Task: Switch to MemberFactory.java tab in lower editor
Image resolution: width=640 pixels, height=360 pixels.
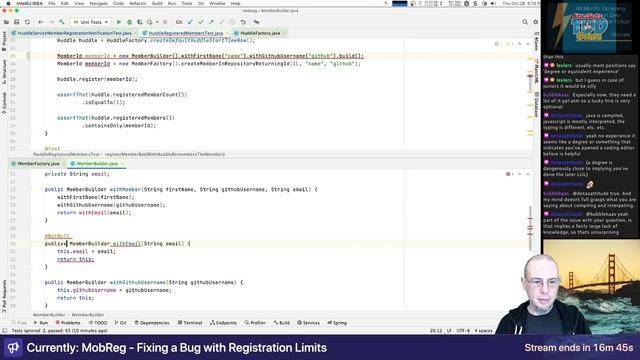Action: pos(38,164)
